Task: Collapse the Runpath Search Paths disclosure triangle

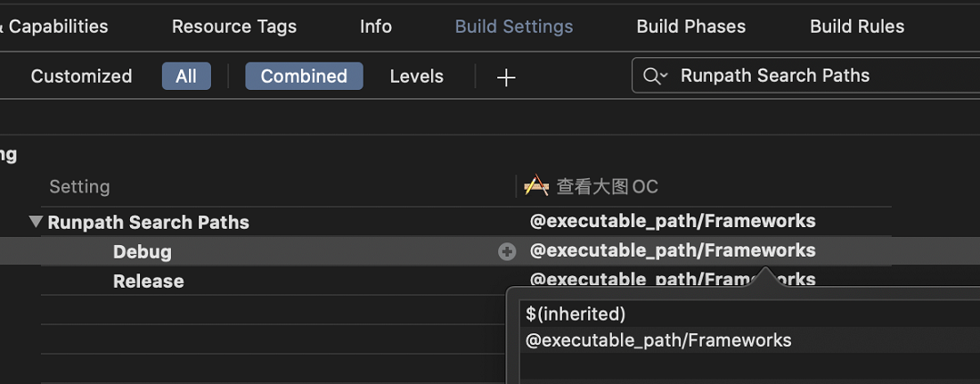Action: (37, 221)
